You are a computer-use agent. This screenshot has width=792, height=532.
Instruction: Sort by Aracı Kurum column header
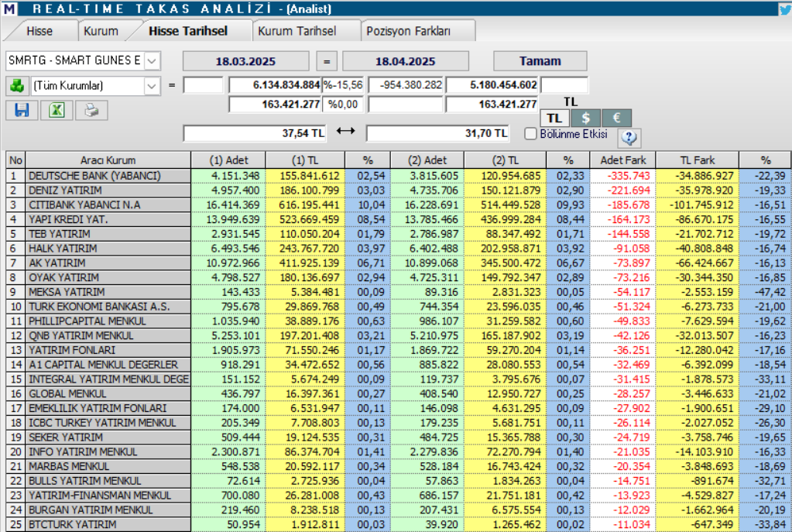pyautogui.click(x=108, y=160)
